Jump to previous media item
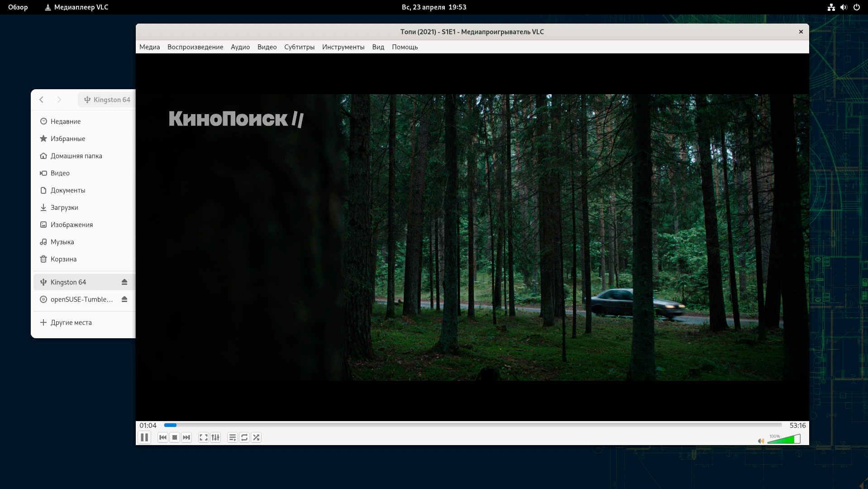868x489 pixels. (163, 437)
